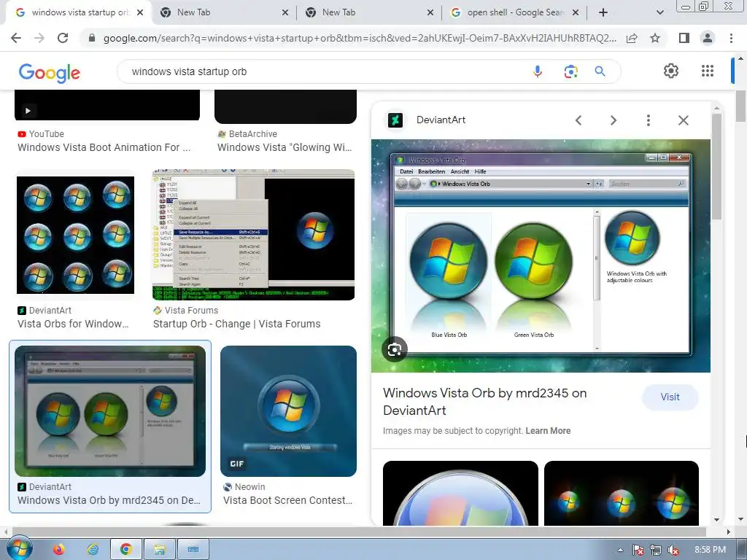Viewport: 747px width, 560px height.
Task: Open Google quick settings gear
Action: coord(671,71)
